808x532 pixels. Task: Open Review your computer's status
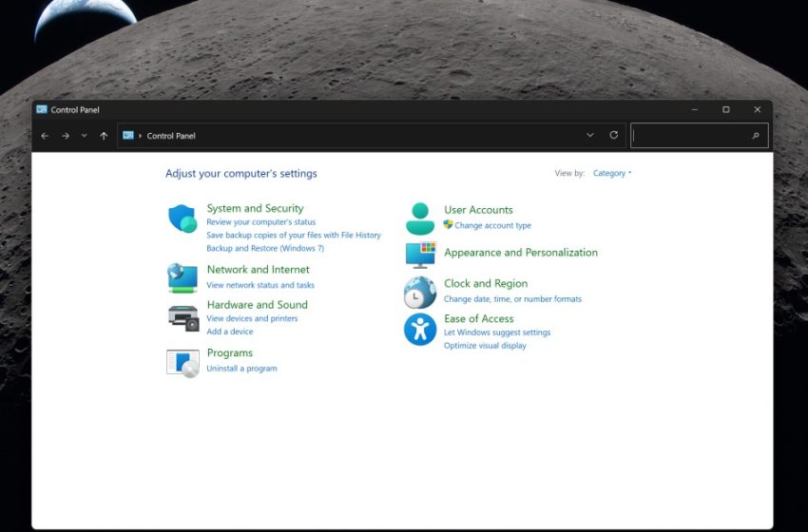click(260, 222)
